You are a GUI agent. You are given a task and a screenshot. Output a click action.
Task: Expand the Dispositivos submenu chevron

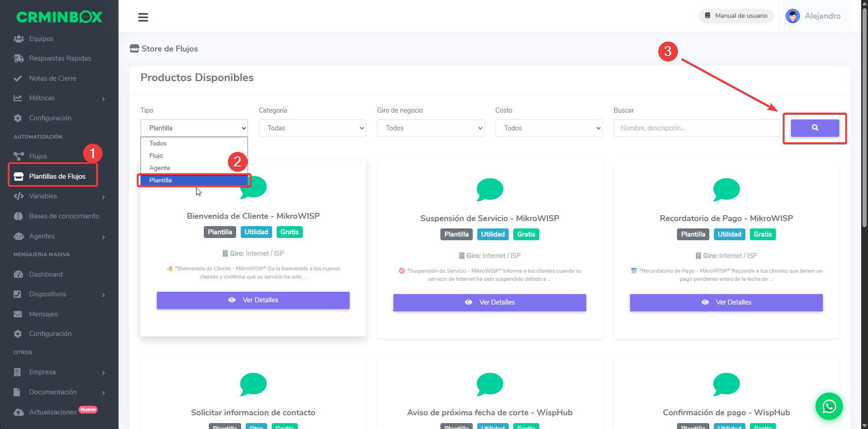point(103,295)
